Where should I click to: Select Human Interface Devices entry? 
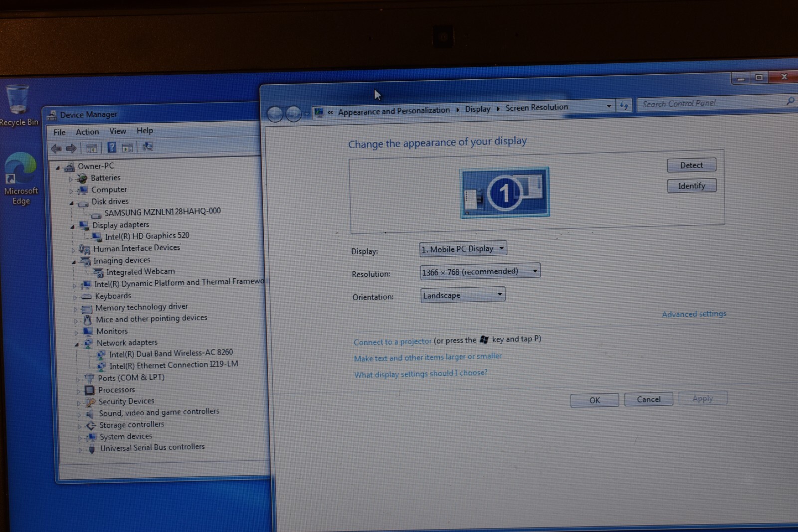(x=137, y=248)
